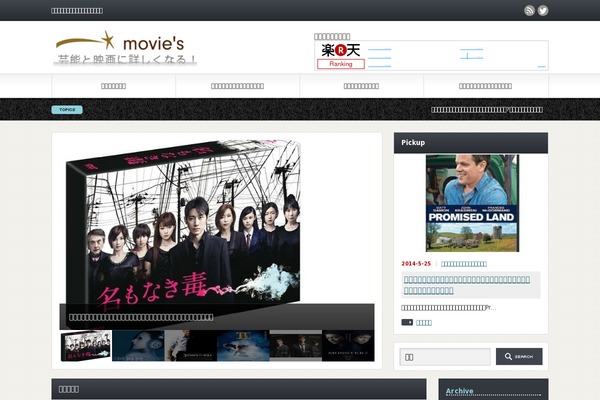Screen dimensions: 600x400
Task: Click the top bar site description text
Action: click(x=77, y=11)
